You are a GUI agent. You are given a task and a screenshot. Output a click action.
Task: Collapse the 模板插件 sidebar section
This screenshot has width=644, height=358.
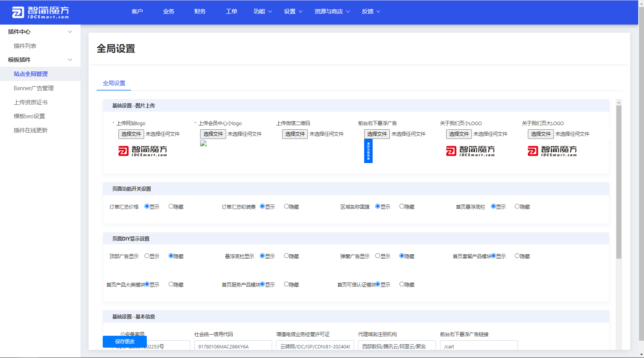tap(38, 60)
